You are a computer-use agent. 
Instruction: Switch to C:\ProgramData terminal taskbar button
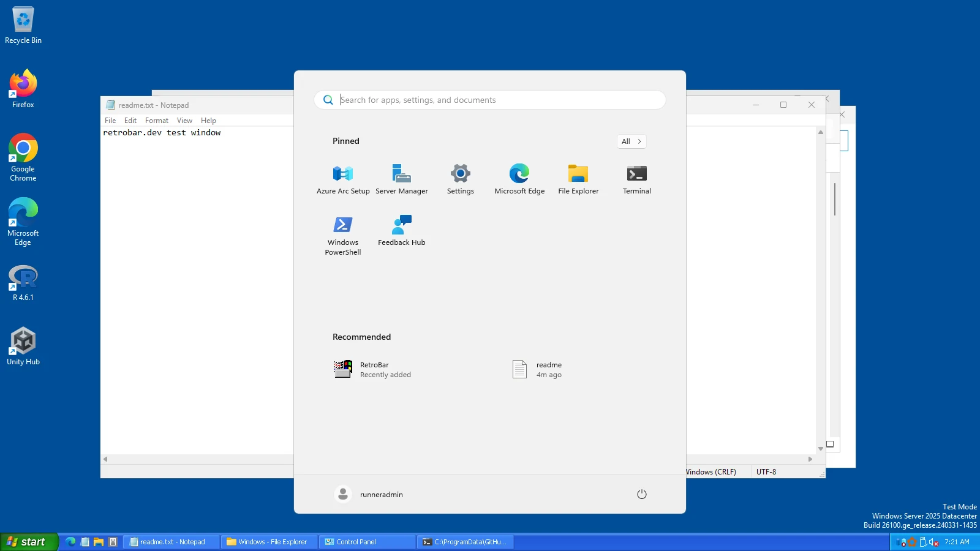pos(466,542)
